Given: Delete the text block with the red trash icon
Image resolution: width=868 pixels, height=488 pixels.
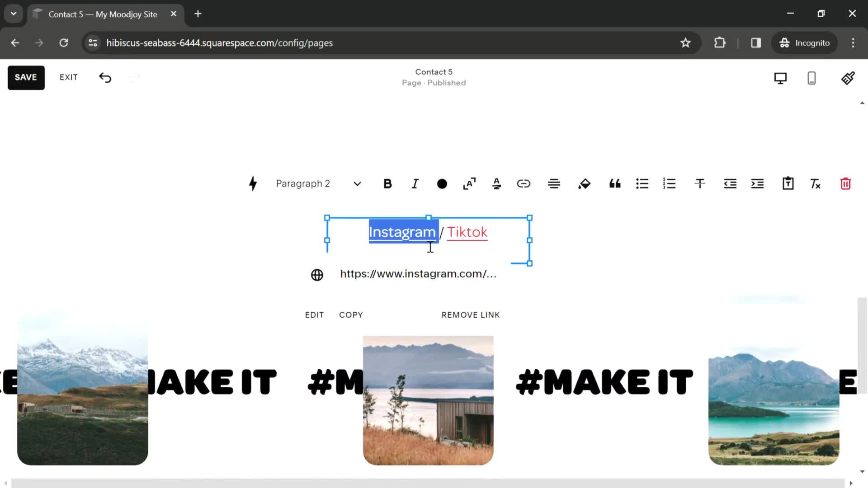Looking at the screenshot, I should (x=845, y=183).
